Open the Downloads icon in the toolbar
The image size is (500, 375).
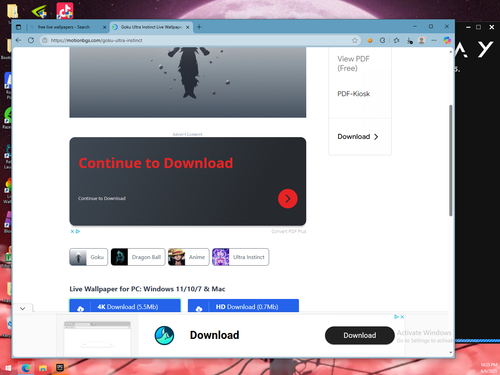410,41
